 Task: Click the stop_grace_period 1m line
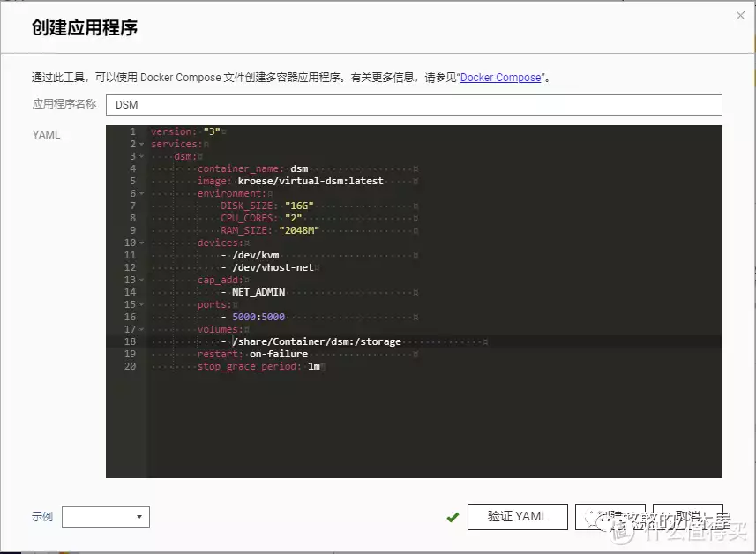[x=259, y=366]
